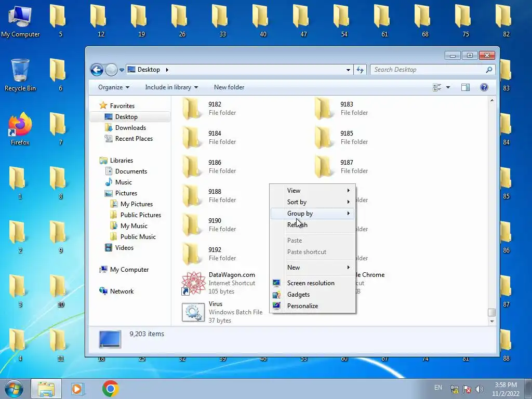Click the taskbar clock showing 3:58 PM
Image resolution: width=532 pixels, height=399 pixels.
click(x=506, y=389)
